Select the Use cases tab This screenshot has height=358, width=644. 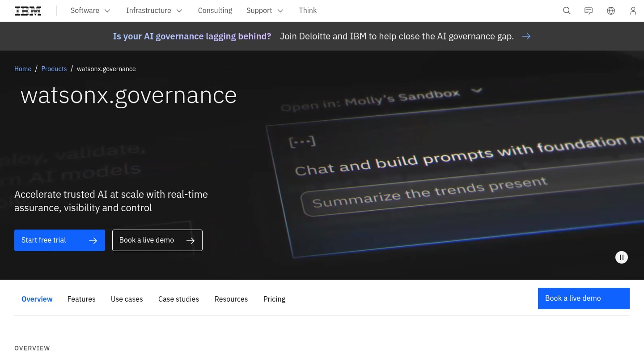[127, 299]
